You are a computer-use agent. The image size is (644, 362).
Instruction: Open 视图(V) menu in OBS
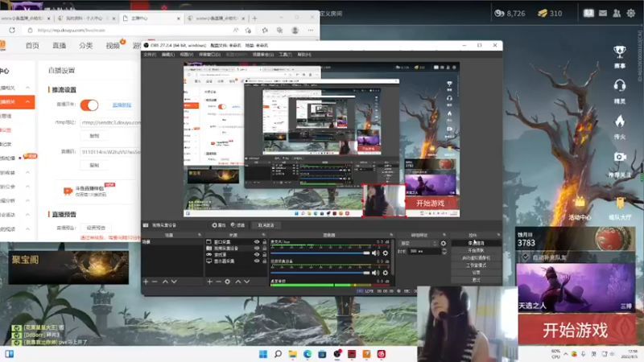pos(186,54)
